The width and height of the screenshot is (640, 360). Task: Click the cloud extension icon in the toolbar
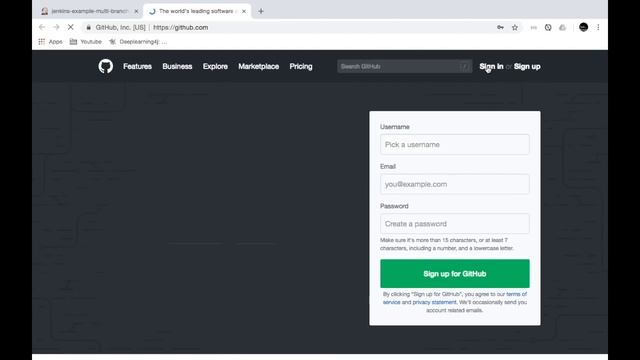pos(562,27)
